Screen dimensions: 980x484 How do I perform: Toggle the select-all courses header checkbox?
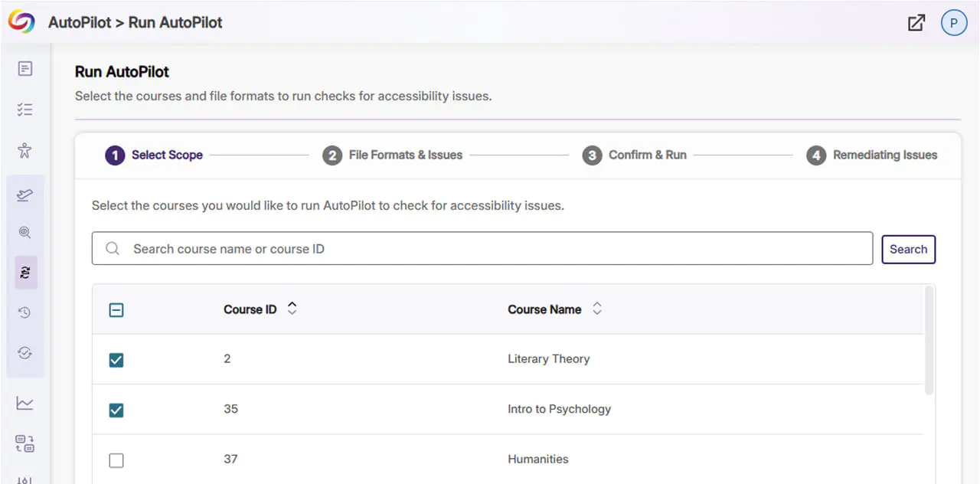pos(116,310)
